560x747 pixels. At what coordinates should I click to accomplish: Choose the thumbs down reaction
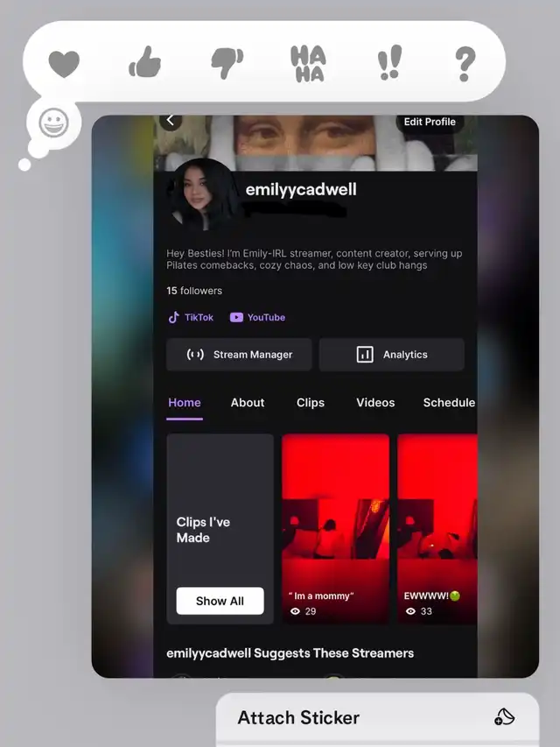(227, 63)
